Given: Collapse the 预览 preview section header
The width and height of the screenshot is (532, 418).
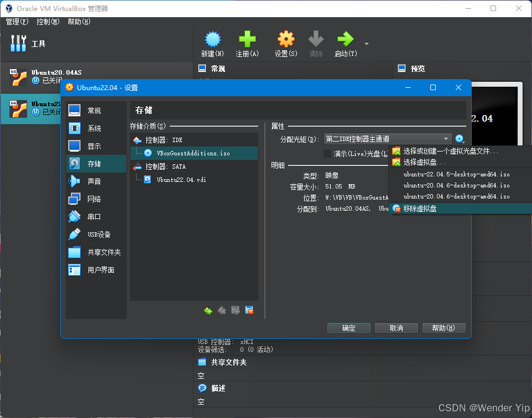Looking at the screenshot, I should point(418,69).
